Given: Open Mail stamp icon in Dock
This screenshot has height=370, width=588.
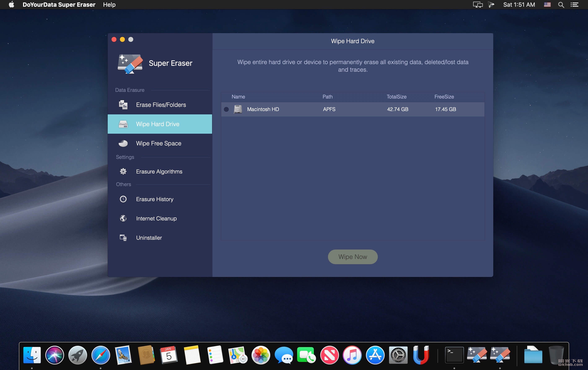Looking at the screenshot, I should [x=124, y=355].
